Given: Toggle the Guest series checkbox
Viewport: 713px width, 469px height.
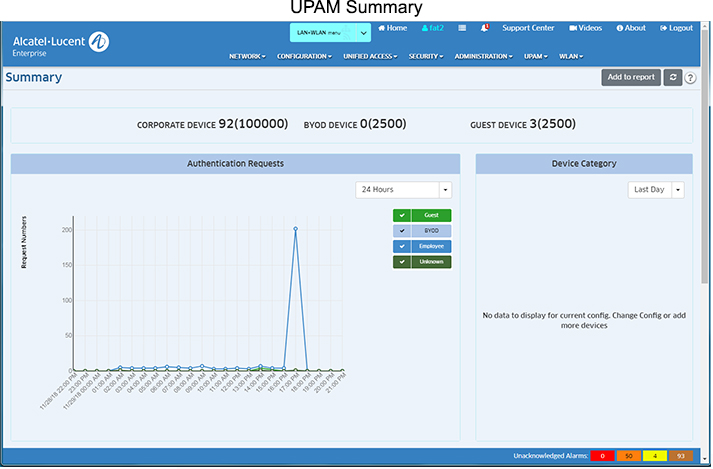Looking at the screenshot, I should [x=402, y=215].
